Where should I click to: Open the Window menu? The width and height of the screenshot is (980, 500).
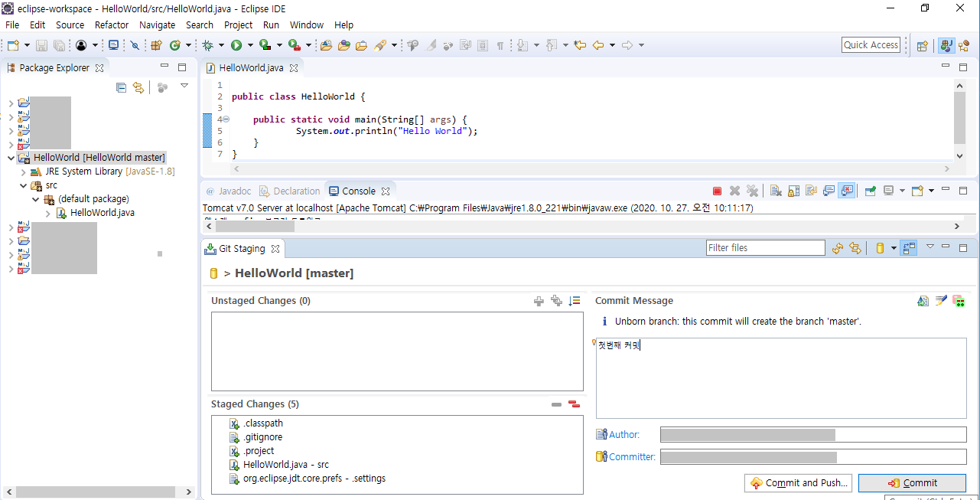[x=307, y=25]
